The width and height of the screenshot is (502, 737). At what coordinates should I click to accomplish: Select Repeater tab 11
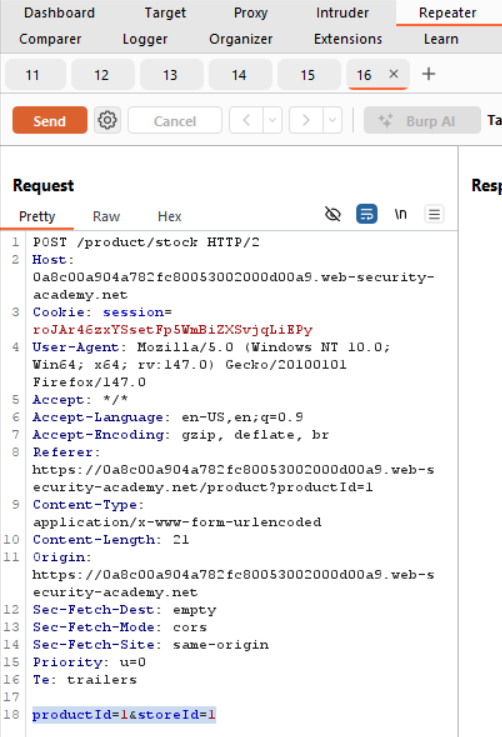pos(36,75)
